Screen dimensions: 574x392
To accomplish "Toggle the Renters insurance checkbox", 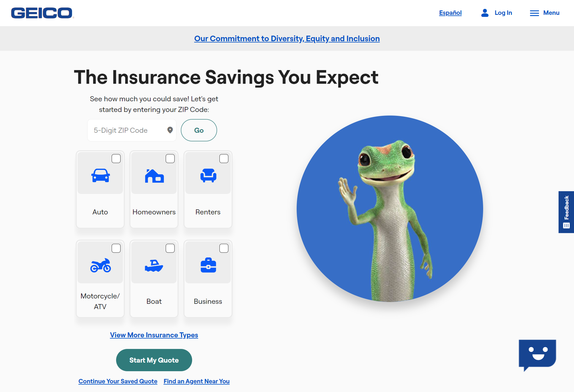I will (x=224, y=158).
